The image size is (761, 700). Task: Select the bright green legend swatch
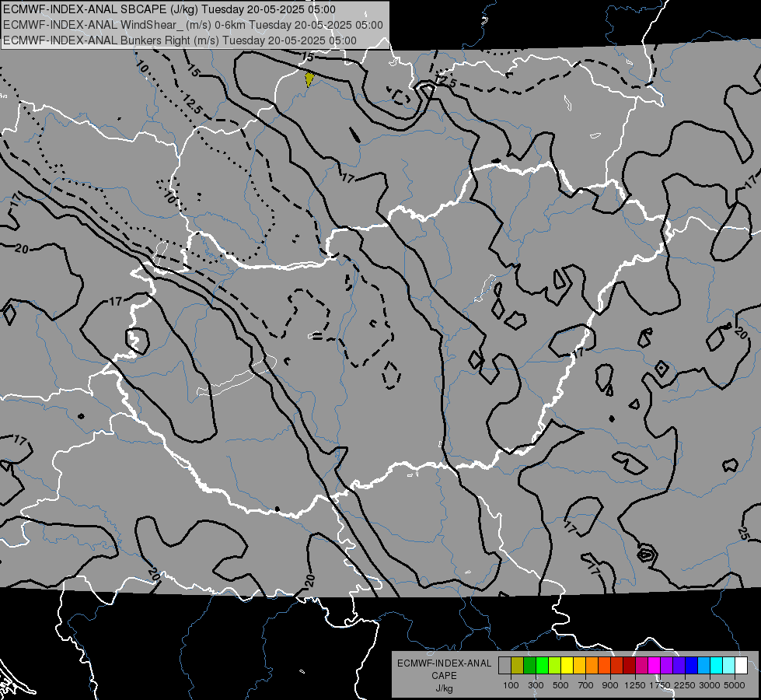tap(542, 666)
